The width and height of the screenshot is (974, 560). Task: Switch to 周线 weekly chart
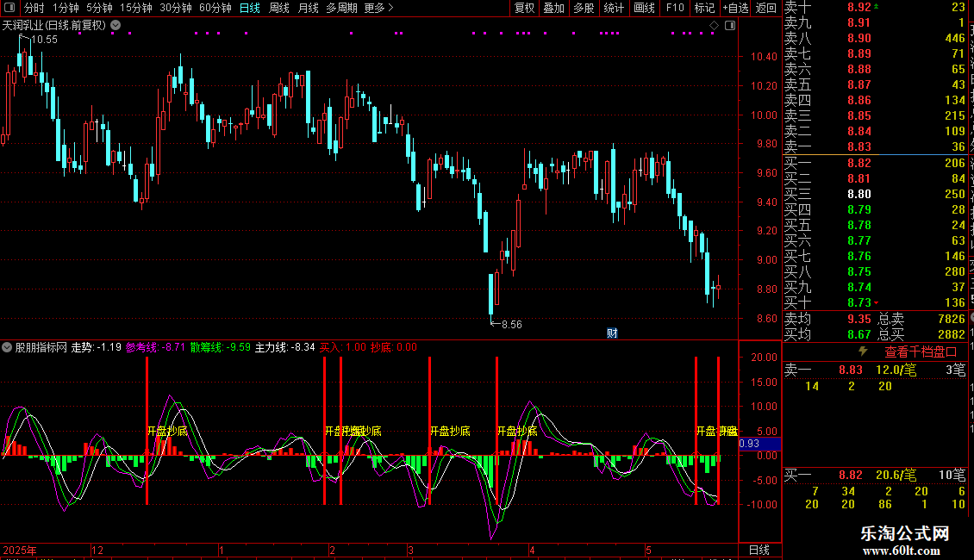pyautogui.click(x=279, y=8)
